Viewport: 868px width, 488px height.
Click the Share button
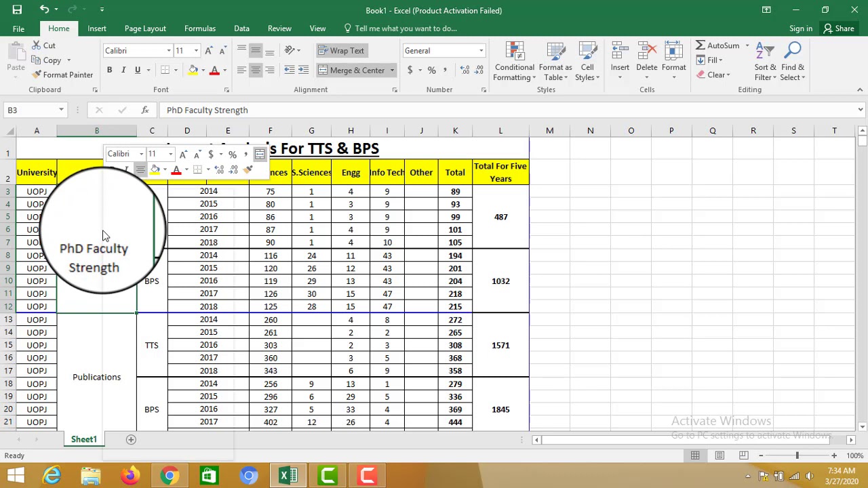839,28
